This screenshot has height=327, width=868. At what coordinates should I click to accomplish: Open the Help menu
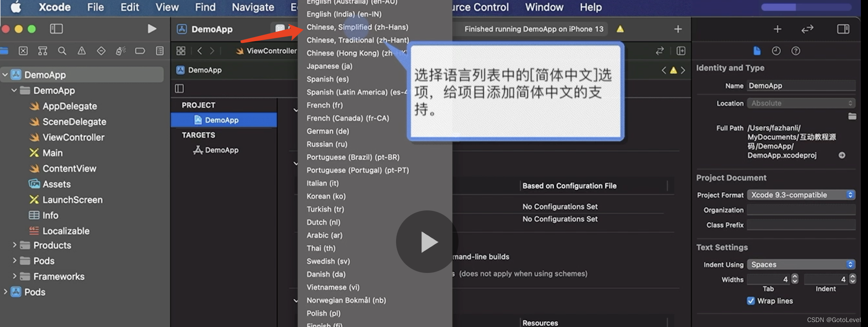(591, 7)
